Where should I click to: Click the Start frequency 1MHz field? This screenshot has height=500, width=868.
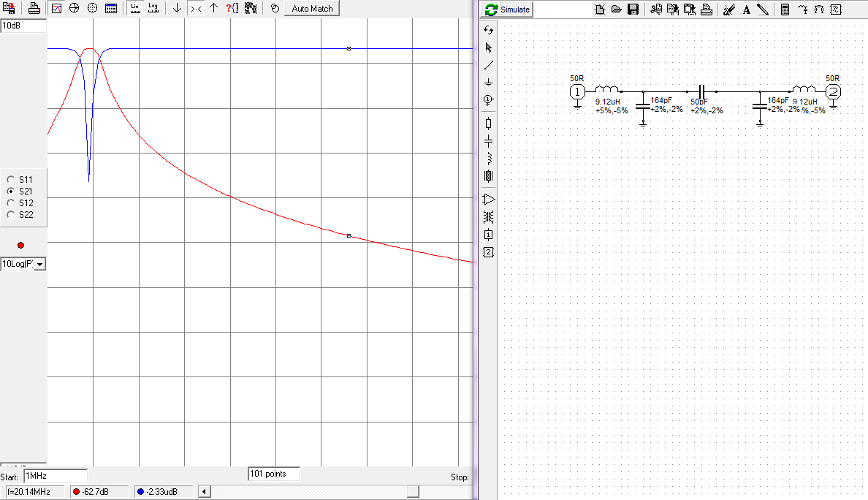tap(55, 476)
